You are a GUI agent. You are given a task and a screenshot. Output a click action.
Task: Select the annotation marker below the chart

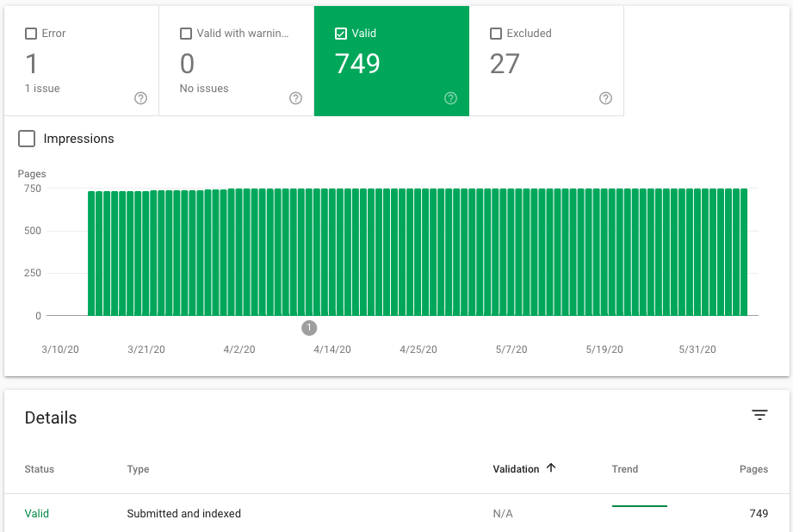309,327
